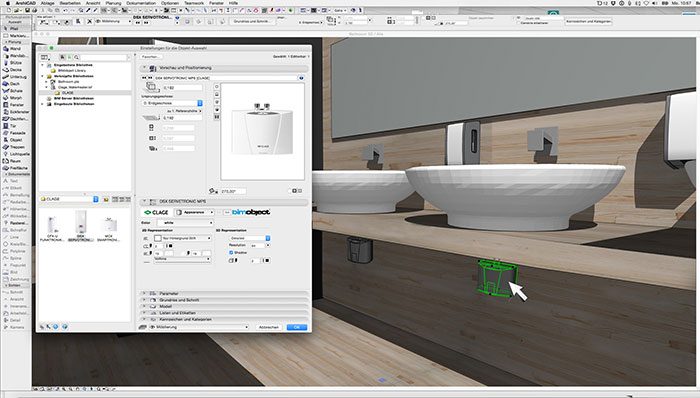Select the DSX SERVOTRONIC thumbnail in library

click(x=81, y=226)
